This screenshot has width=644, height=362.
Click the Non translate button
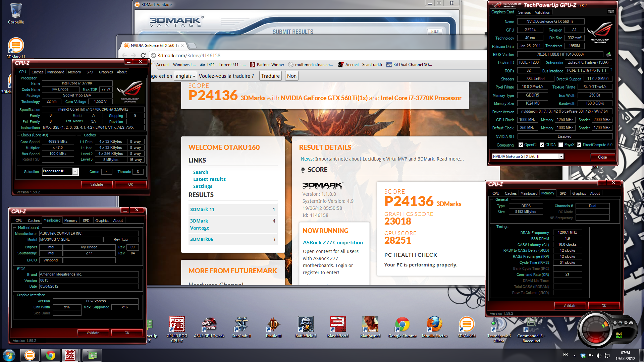(292, 76)
